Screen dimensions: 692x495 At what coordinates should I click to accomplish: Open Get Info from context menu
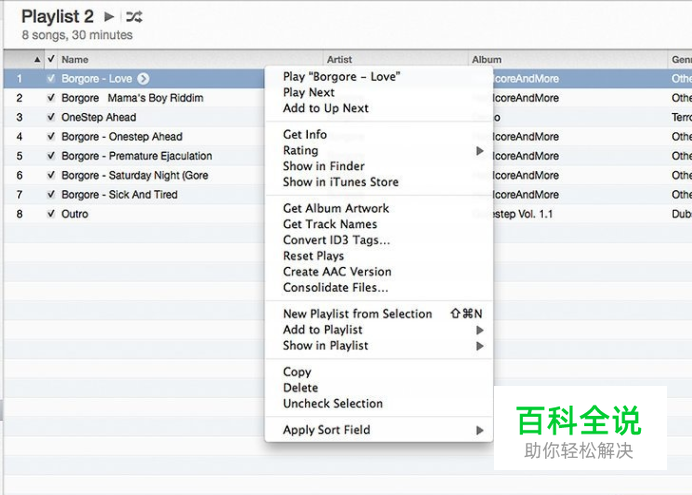[x=379, y=135]
